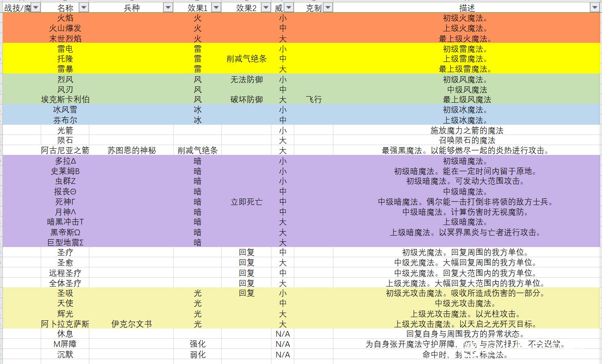Click the N/A cell in 休息 row
The image size is (602, 364).
[282, 334]
